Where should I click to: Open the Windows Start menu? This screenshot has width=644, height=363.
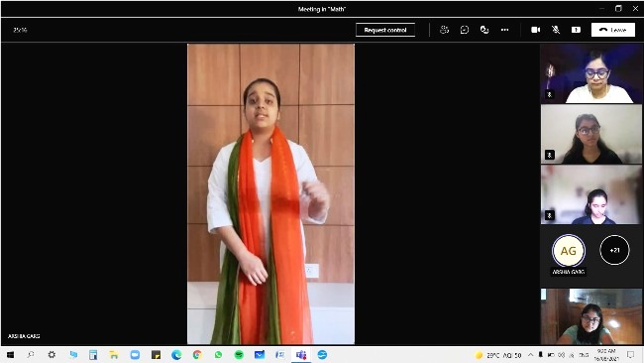click(x=10, y=355)
